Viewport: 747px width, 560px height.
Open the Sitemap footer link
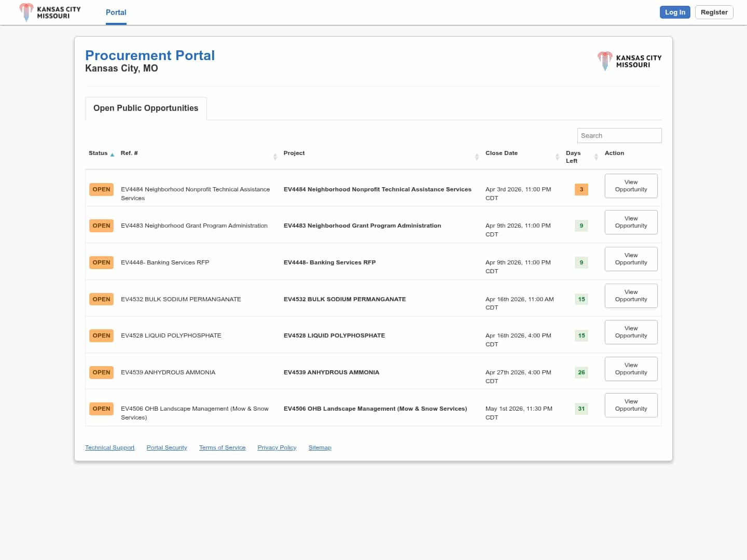tap(320, 447)
